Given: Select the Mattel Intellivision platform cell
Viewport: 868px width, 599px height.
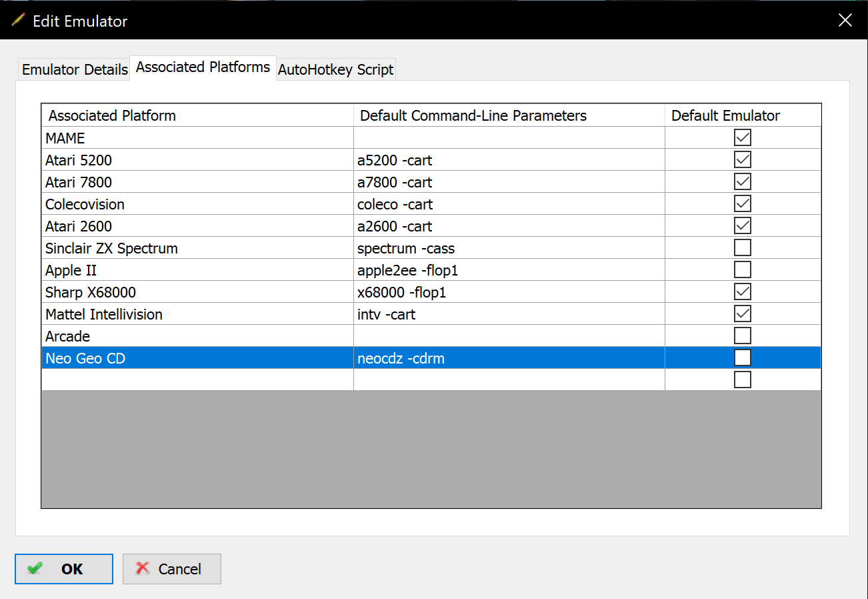Looking at the screenshot, I should (x=197, y=314).
